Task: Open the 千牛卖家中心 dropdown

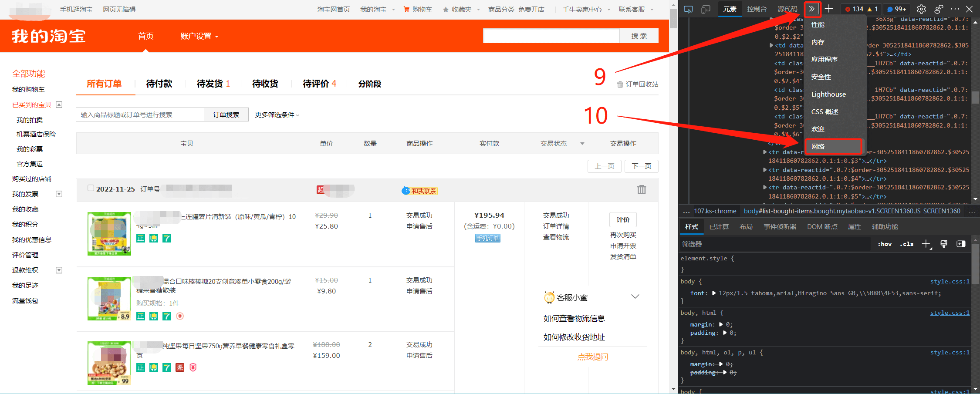Action: (586, 9)
